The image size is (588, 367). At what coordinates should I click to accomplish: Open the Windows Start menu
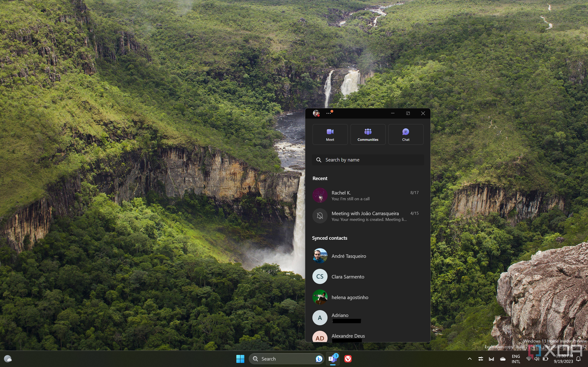(x=240, y=359)
